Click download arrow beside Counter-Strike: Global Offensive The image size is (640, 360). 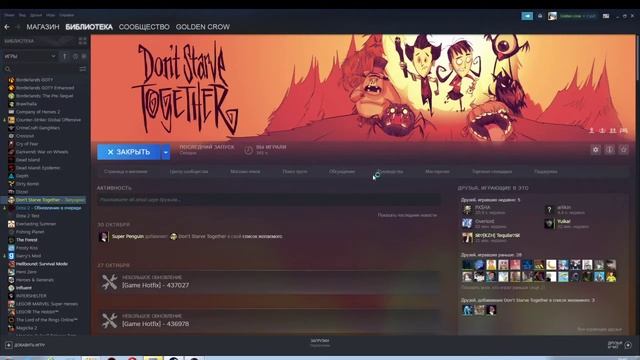(x=4, y=120)
